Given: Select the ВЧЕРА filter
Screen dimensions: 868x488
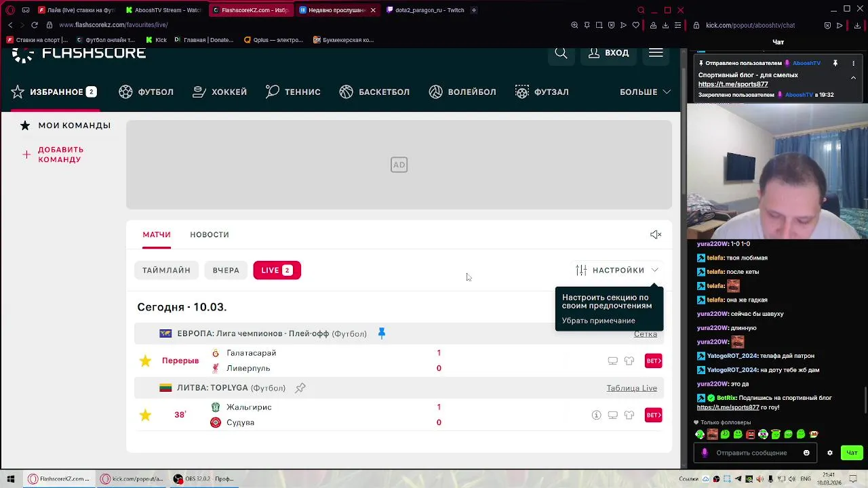Looking at the screenshot, I should tap(226, 270).
